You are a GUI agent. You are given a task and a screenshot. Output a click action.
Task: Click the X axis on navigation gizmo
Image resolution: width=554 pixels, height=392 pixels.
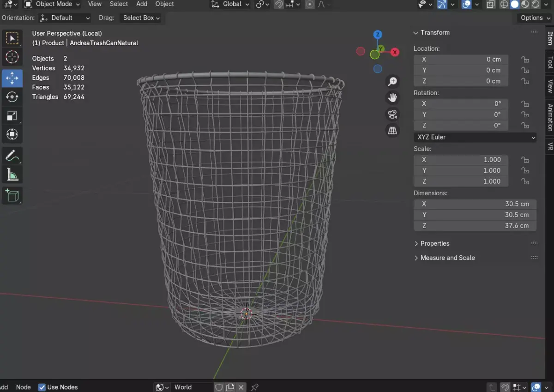(x=395, y=52)
